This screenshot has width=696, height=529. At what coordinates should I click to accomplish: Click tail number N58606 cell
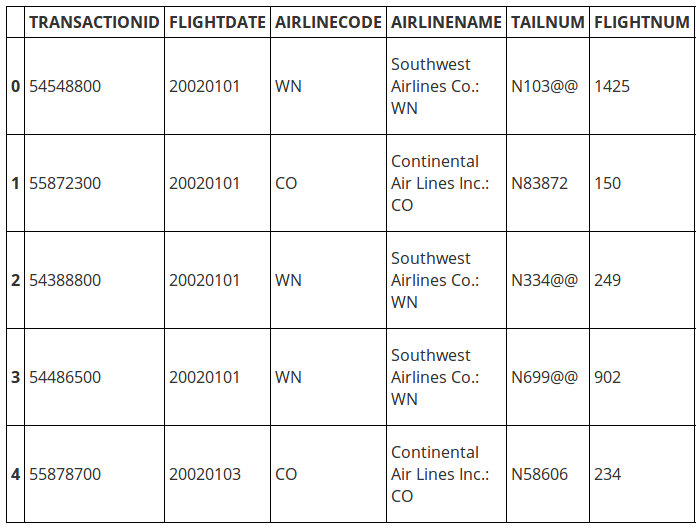(548, 474)
